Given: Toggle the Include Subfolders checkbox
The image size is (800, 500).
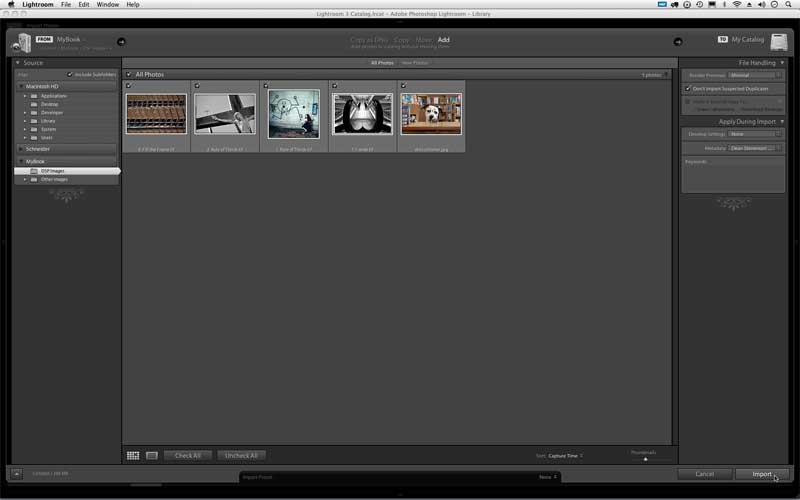Looking at the screenshot, I should click(70, 74).
